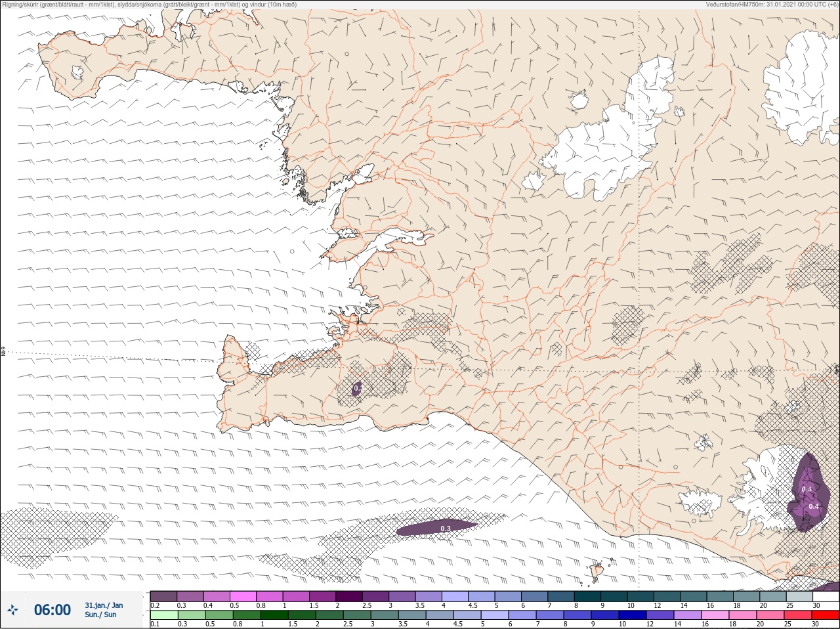Screen dimensions: 840x629
Task: Pick the darkest green 1 rain legend swatch
Action: tap(273, 615)
